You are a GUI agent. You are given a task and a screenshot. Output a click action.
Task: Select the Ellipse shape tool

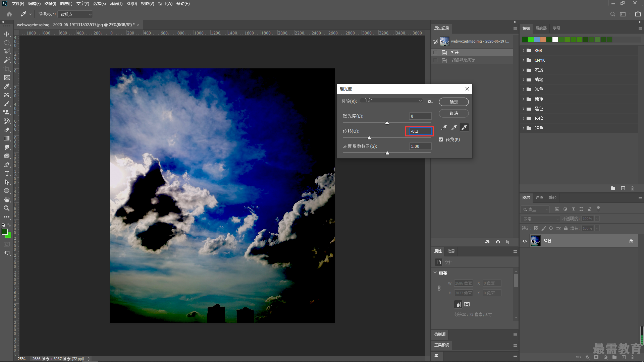click(7, 191)
